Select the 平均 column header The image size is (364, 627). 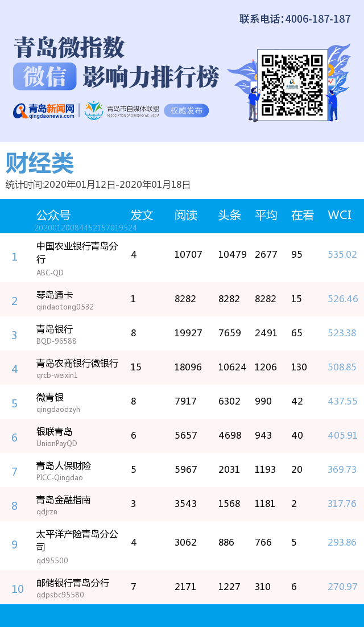point(266,215)
